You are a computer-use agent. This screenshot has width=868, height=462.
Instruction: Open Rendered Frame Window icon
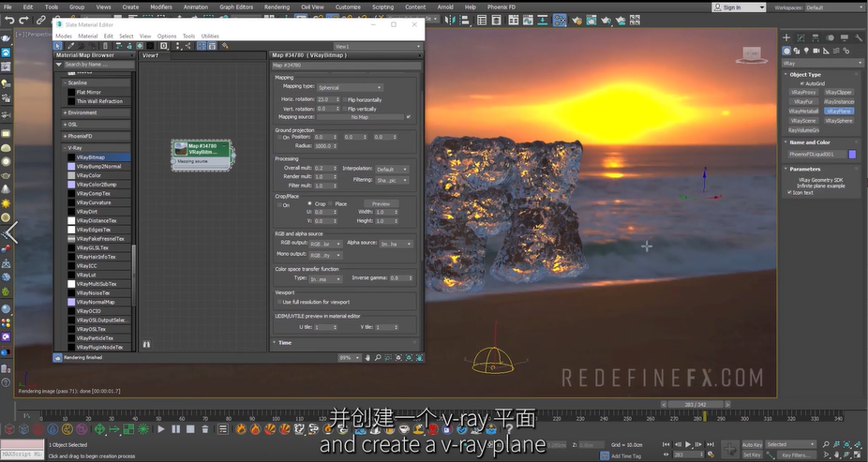(x=591, y=21)
